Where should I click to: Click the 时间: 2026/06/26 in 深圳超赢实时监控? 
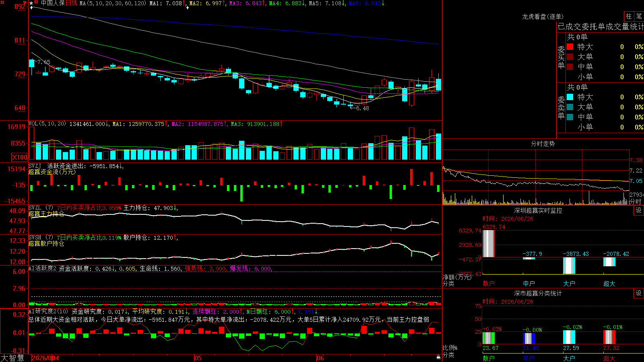[x=508, y=218]
